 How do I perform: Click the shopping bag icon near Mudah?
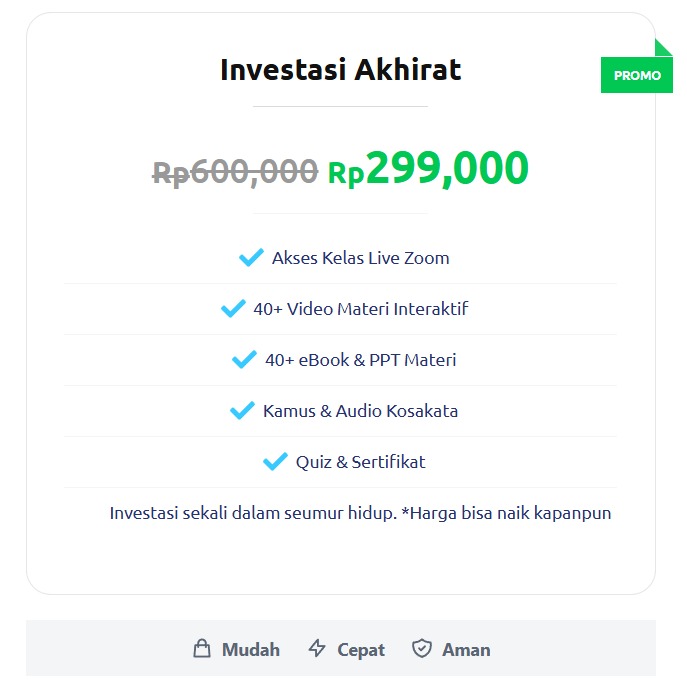(202, 649)
